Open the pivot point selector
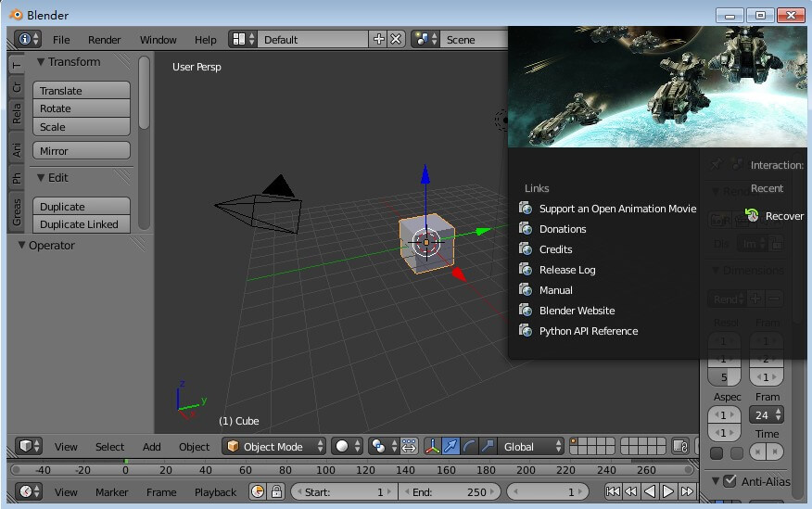812x509 pixels. tap(383, 446)
